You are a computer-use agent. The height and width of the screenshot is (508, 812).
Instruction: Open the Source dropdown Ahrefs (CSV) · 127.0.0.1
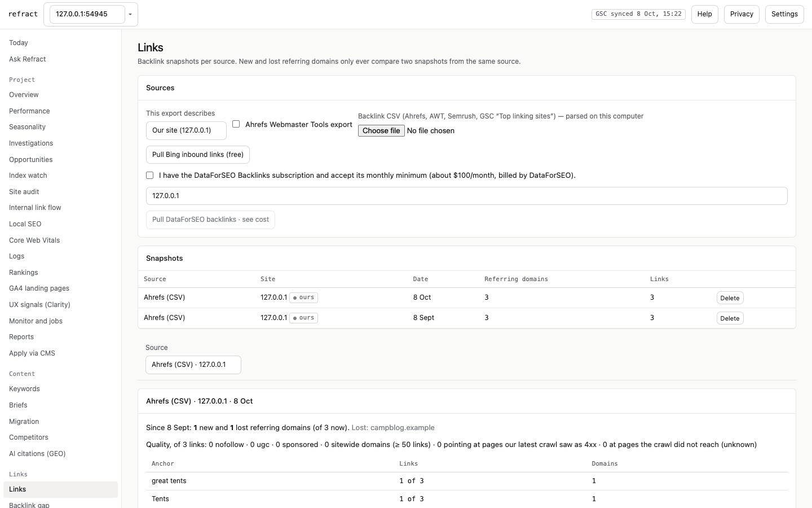click(x=193, y=365)
